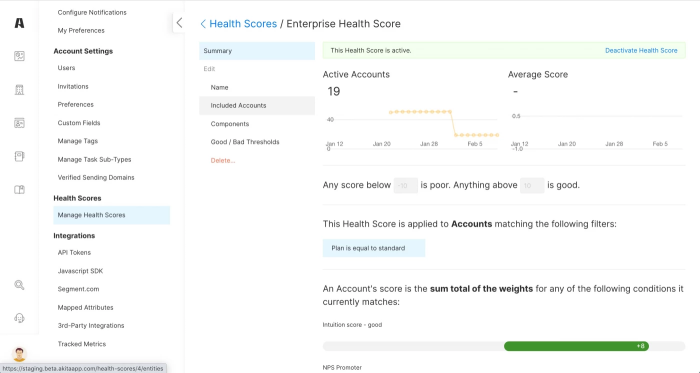The width and height of the screenshot is (700, 373).
Task: Click the Integrations heading
Action: 74,236
